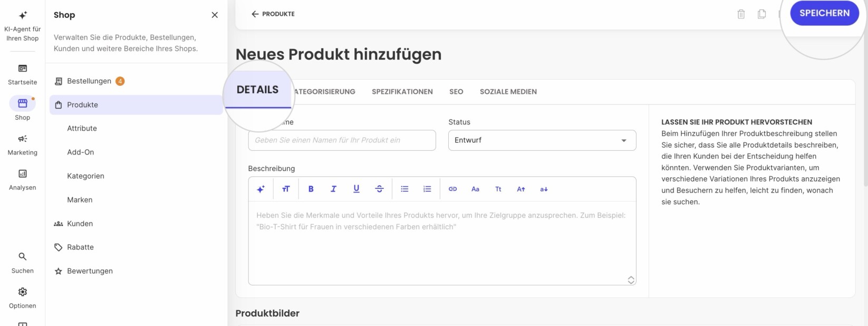Image resolution: width=868 pixels, height=326 pixels.
Task: Open the Analysen section
Action: (22, 180)
